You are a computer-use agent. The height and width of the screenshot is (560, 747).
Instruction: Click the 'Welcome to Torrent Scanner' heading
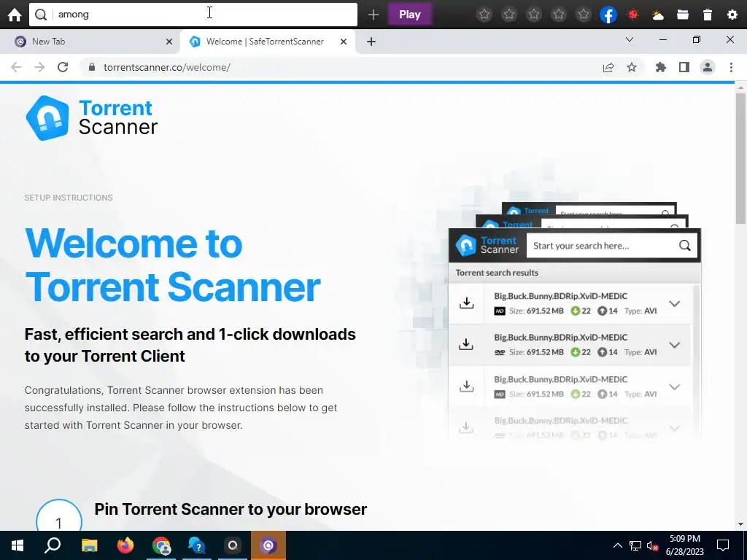point(172,265)
